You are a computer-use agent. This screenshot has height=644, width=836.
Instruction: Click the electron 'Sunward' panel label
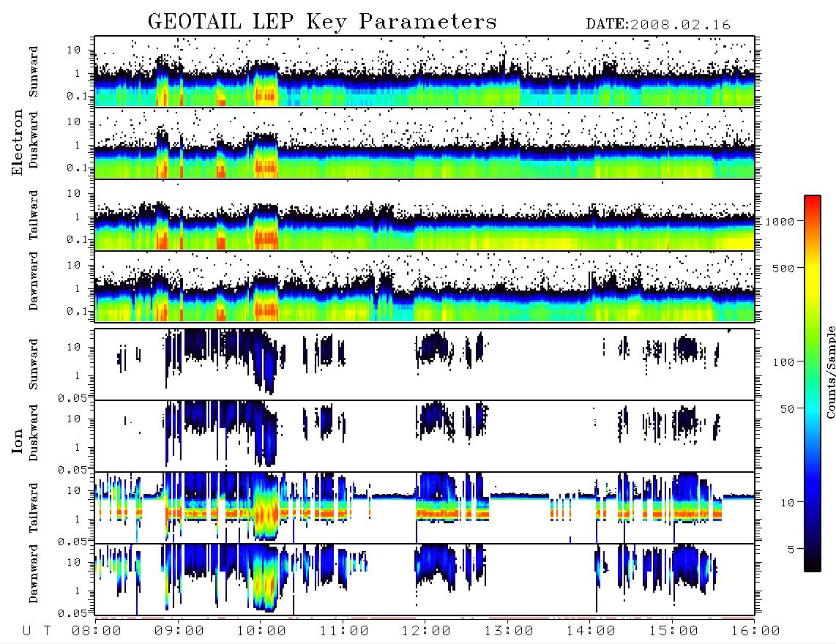34,72
